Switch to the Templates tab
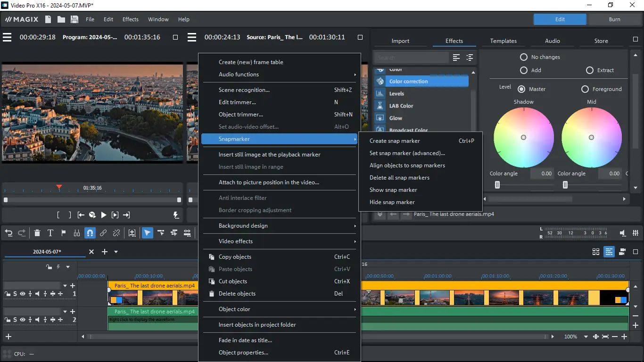The width and height of the screenshot is (644, 362). (503, 41)
